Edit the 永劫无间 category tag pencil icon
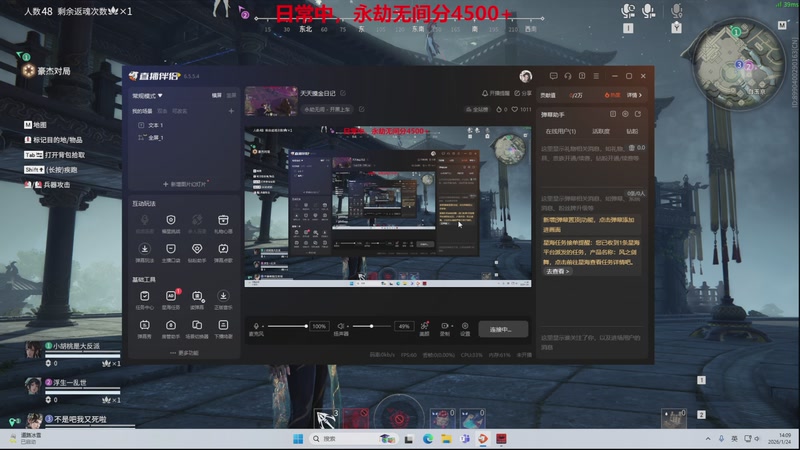 (x=362, y=109)
